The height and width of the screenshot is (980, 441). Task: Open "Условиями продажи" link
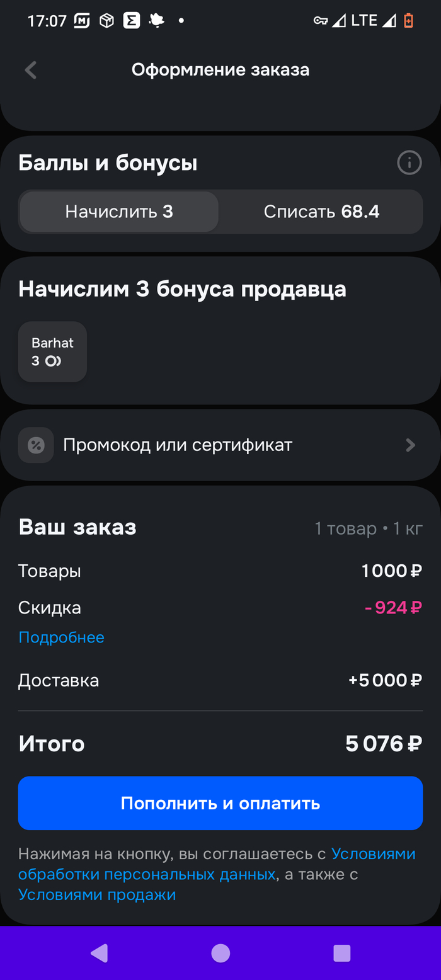coord(97,894)
